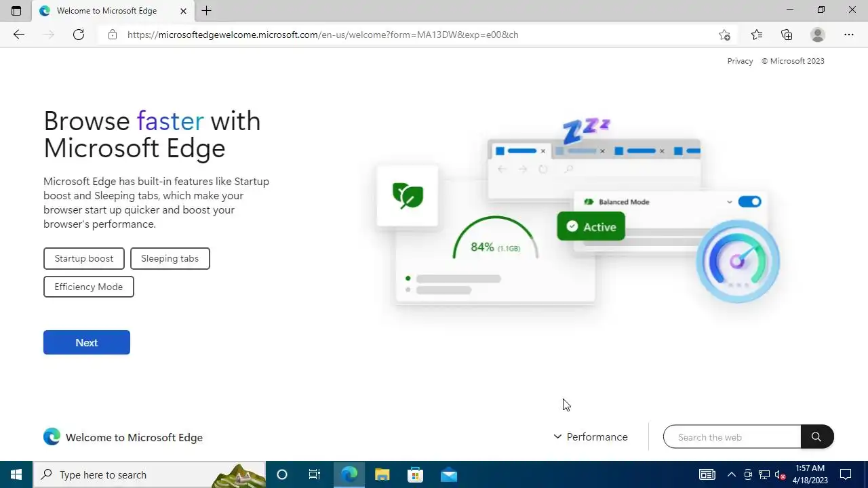Click the Sleeping tabs button
Viewport: 868px width, 488px height.
[170, 258]
